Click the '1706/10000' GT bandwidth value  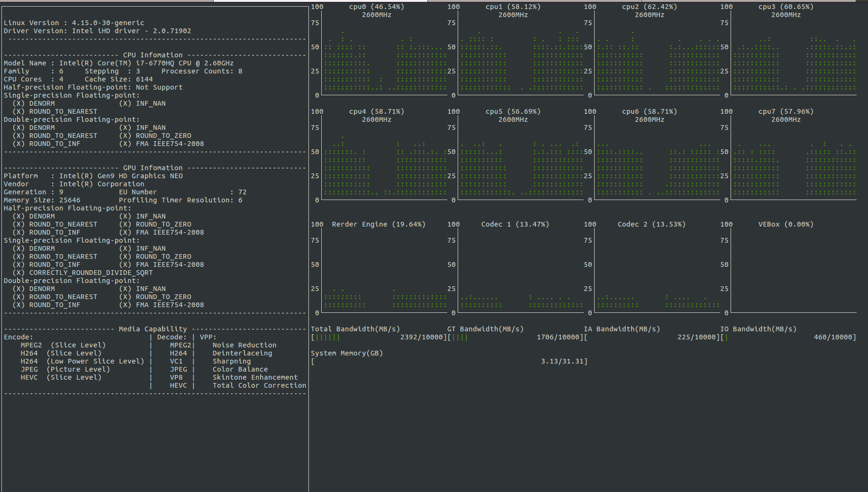click(558, 337)
